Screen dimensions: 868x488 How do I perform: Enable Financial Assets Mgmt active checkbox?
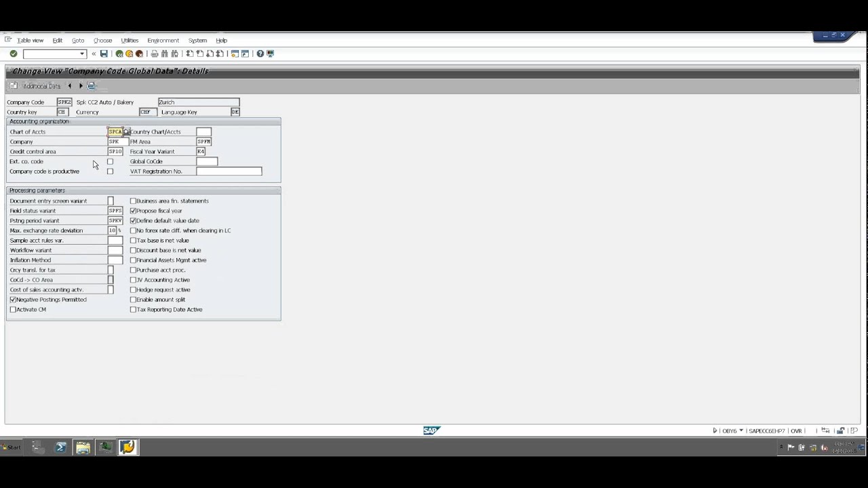pos(133,260)
